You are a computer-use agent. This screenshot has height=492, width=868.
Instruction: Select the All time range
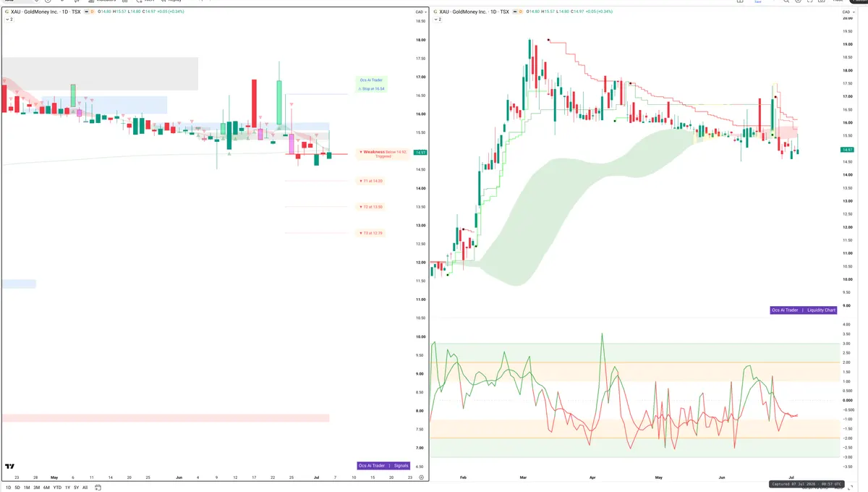pyautogui.click(x=85, y=488)
